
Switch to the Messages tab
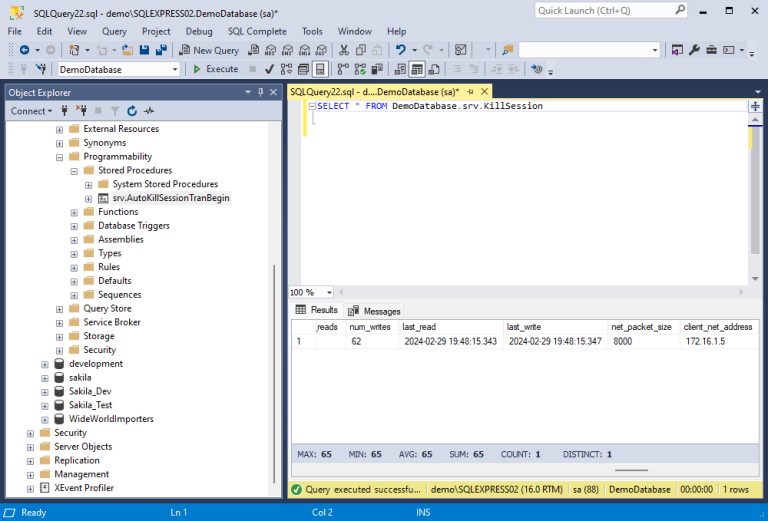pyautogui.click(x=375, y=311)
